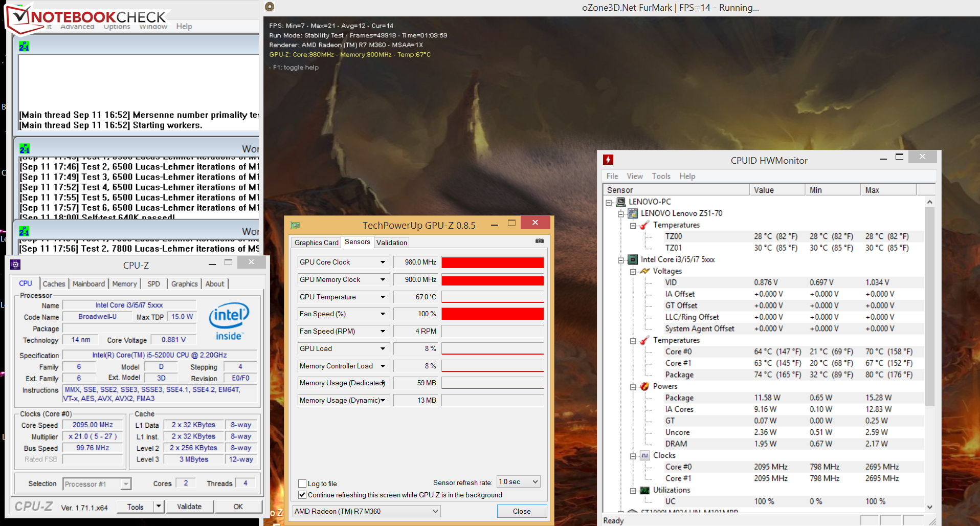
Task: Click the GPU-Z screenshot camera icon
Action: 540,241
